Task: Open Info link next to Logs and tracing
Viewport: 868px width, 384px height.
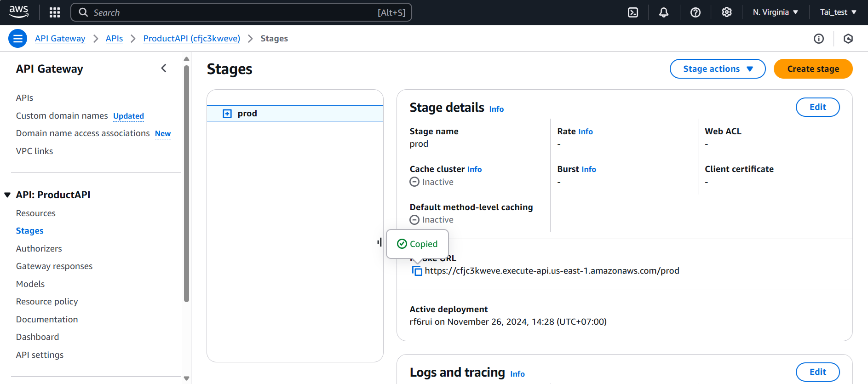Action: point(517,374)
